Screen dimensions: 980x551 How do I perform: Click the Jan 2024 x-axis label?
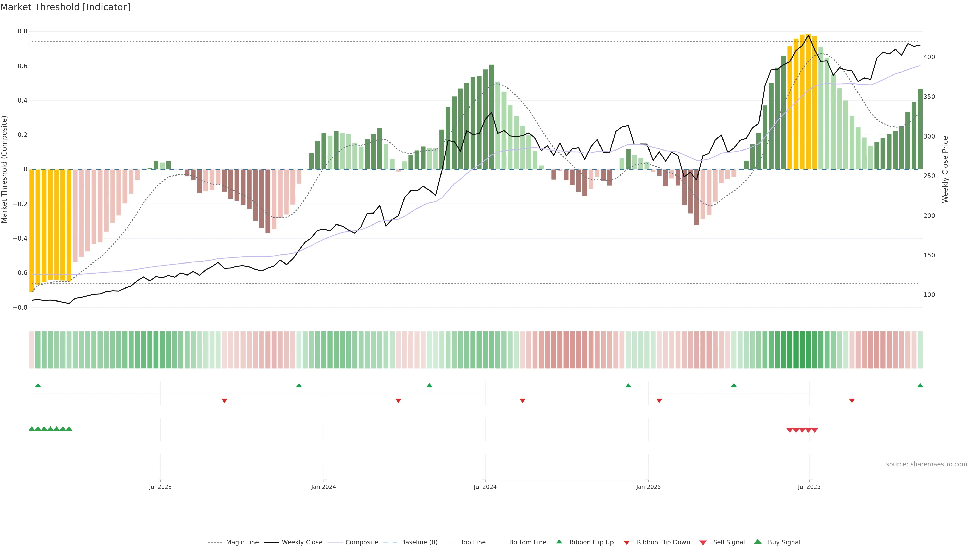tap(323, 487)
